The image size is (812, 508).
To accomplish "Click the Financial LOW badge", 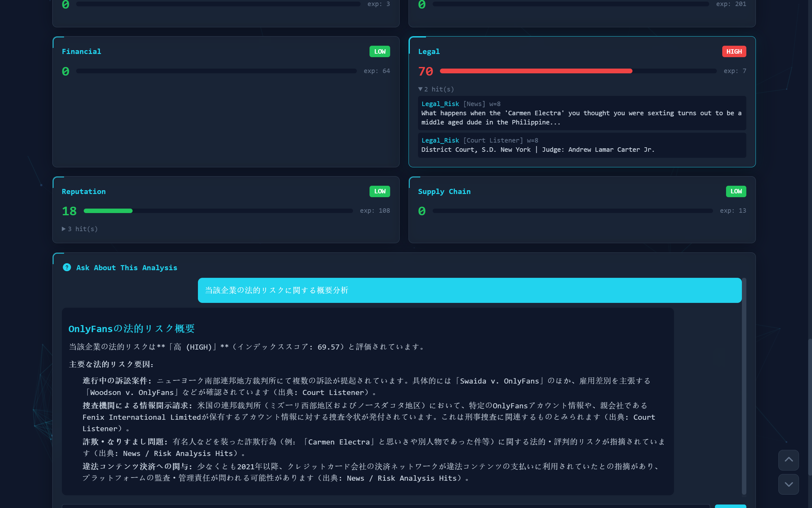I will (380, 51).
